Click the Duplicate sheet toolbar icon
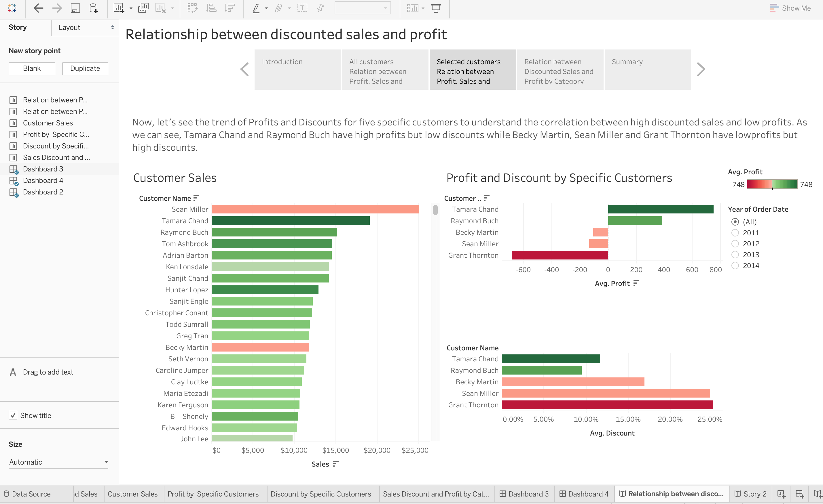Image resolution: width=823 pixels, height=504 pixels. click(143, 8)
